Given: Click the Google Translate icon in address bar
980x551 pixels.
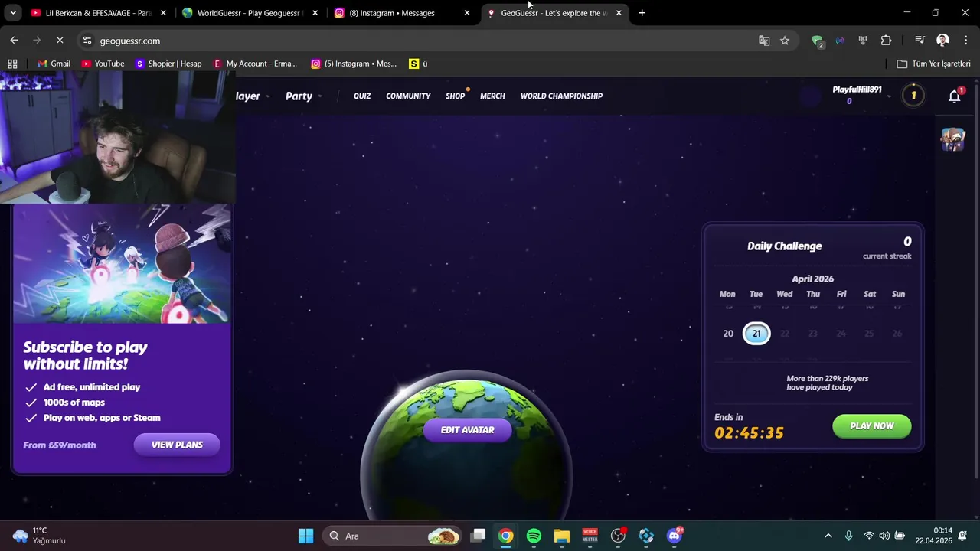Looking at the screenshot, I should pos(764,41).
